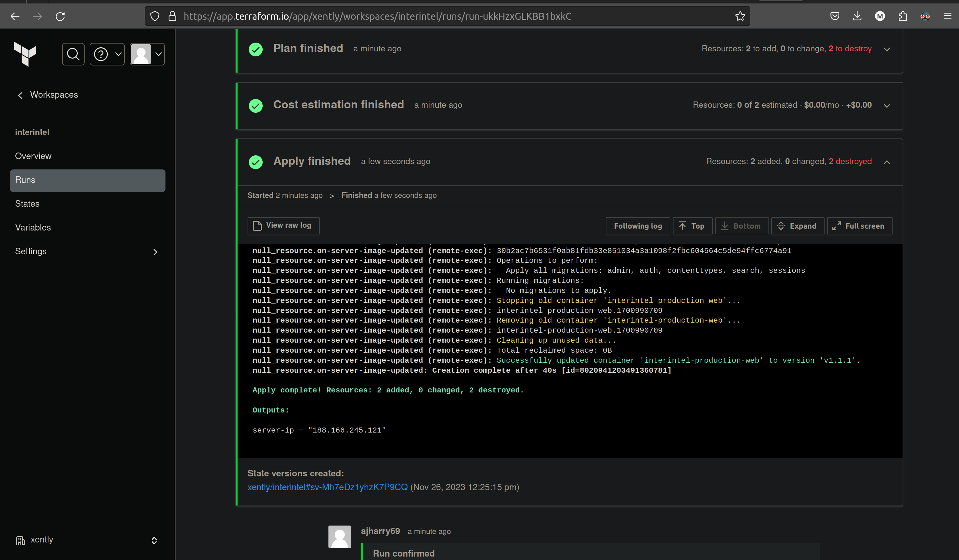959x560 pixels.
Task: Expand the Cost estimation finished chevron
Action: 887,106
